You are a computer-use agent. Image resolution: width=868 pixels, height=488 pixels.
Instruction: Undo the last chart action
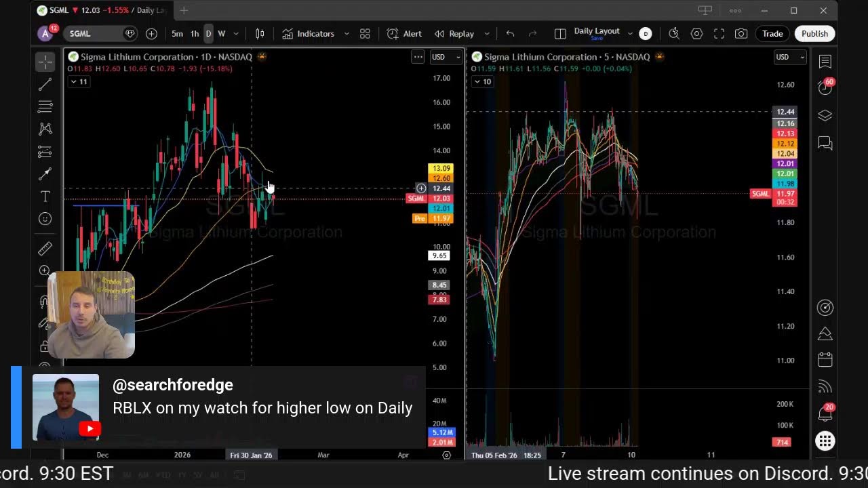point(510,34)
